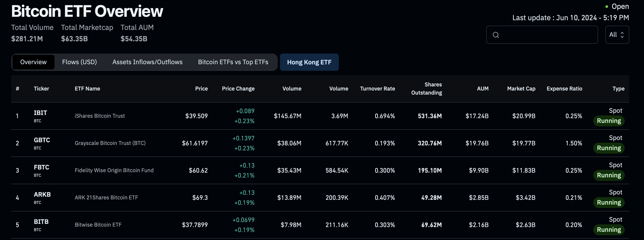The height and width of the screenshot is (240, 644).
Task: Click the Running badge for IBIT
Action: point(609,121)
